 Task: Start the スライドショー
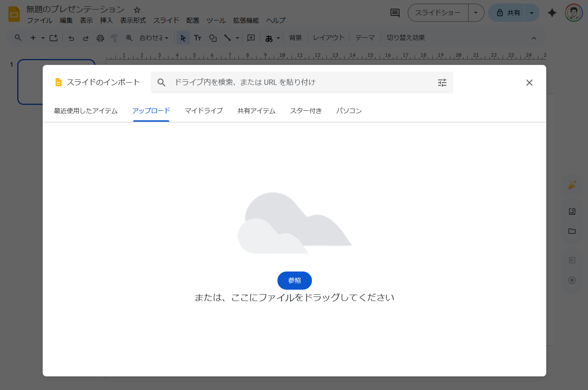[x=438, y=13]
